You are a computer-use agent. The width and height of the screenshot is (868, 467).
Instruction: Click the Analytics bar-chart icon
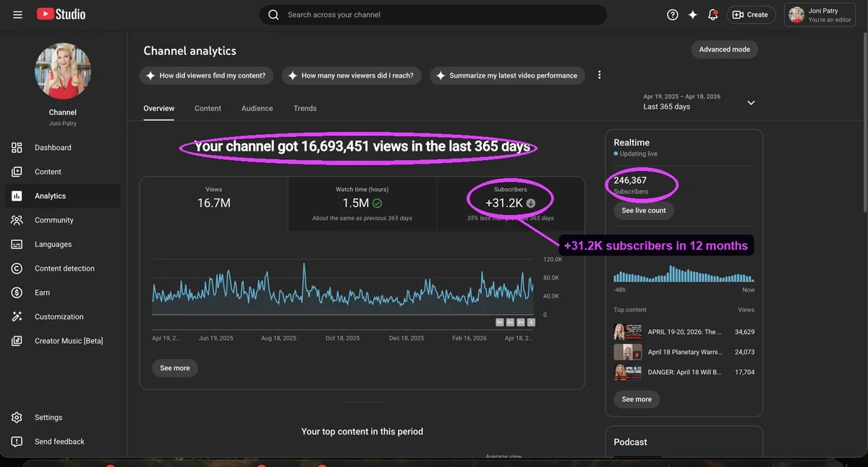[x=17, y=196]
